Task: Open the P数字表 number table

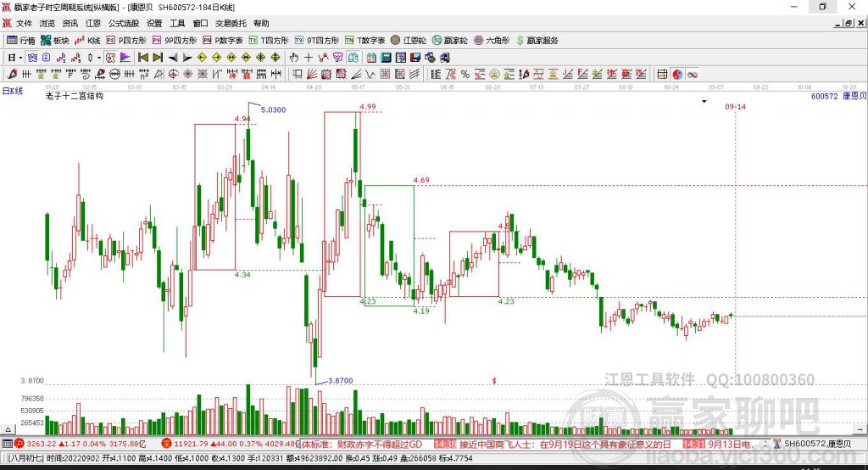Action: click(x=223, y=41)
